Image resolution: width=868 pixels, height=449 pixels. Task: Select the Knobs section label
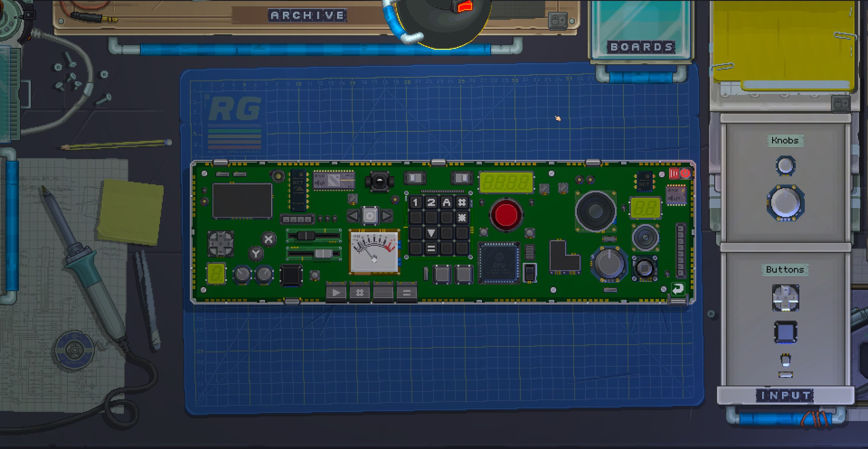click(x=785, y=140)
